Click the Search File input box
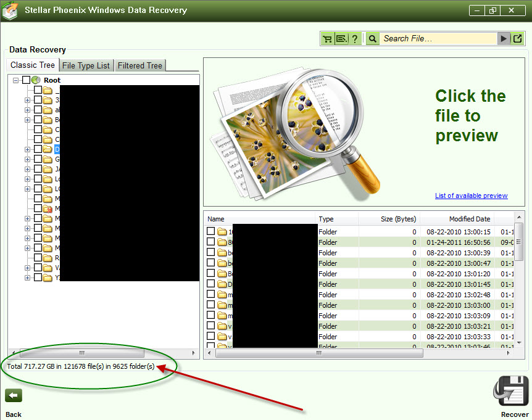 pyautogui.click(x=438, y=39)
